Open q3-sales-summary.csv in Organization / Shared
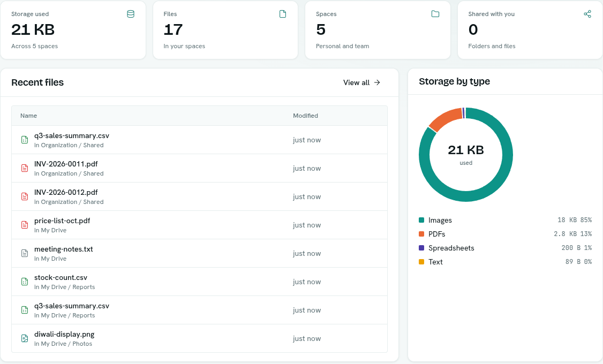Screen dimensions: 603x364 pyautogui.click(x=72, y=135)
